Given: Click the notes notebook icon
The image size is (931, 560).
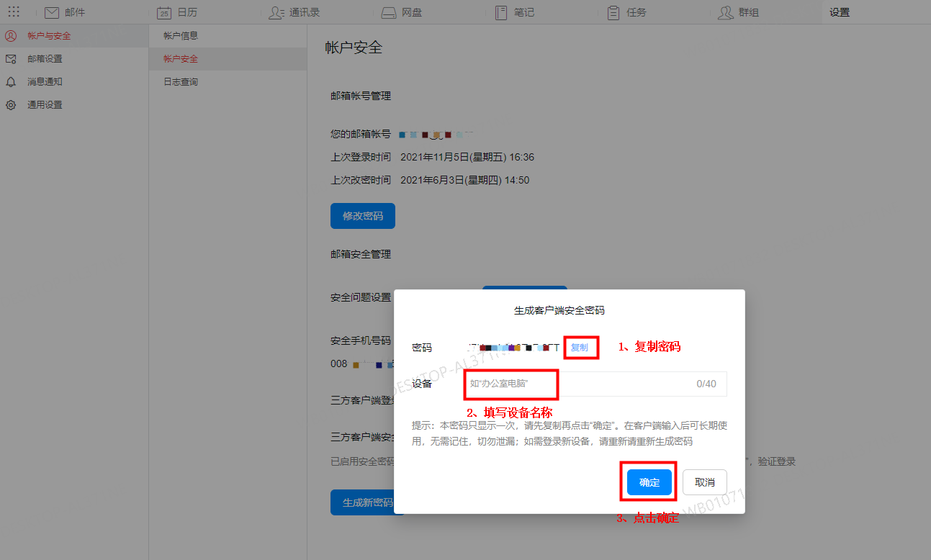Looking at the screenshot, I should 501,12.
